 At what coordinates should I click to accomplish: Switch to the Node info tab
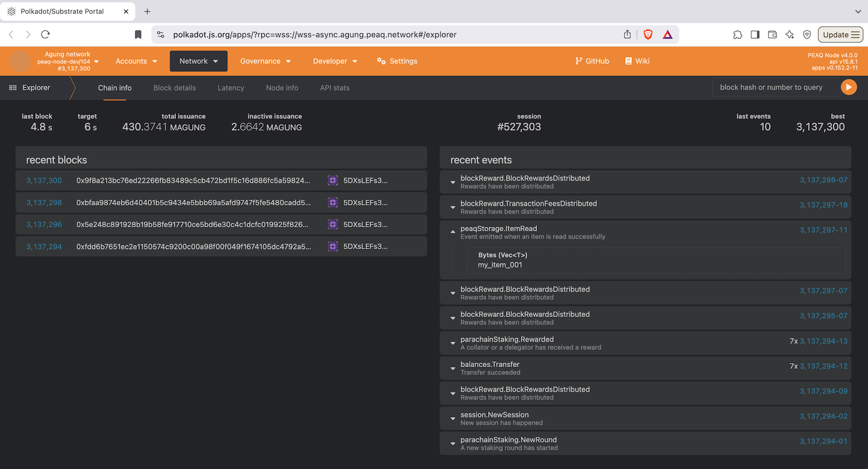coord(282,88)
